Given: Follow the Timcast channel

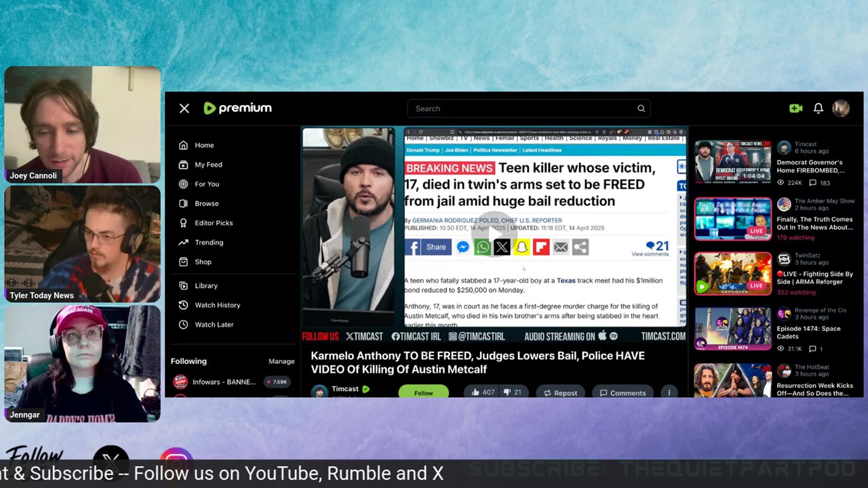Looking at the screenshot, I should click(423, 392).
